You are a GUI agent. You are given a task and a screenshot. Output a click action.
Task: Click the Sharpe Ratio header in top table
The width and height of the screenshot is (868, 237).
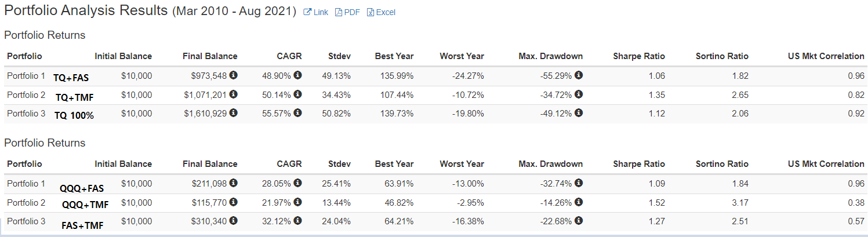(638, 56)
